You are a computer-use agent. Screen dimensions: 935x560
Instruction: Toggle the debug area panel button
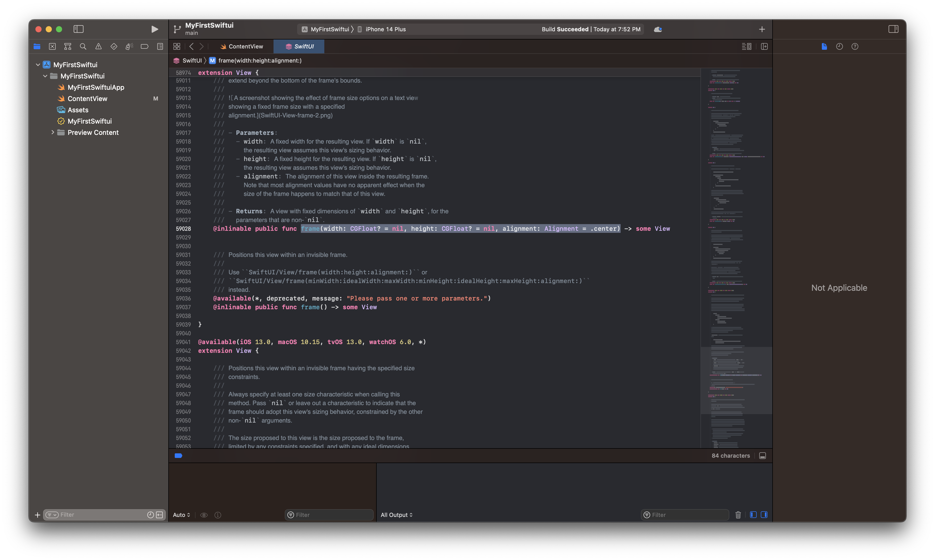762,456
